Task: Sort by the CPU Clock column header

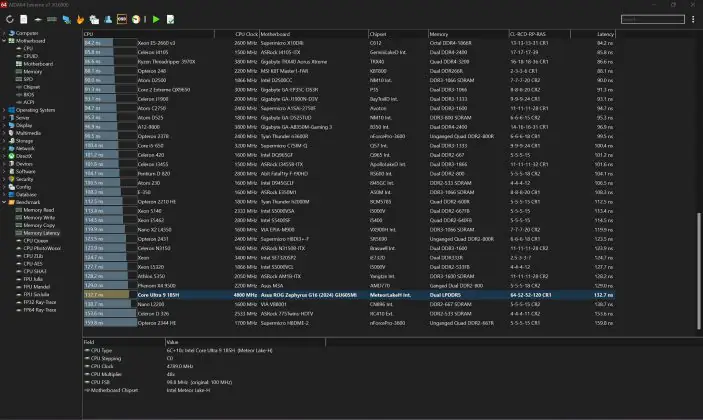Action: [237, 34]
